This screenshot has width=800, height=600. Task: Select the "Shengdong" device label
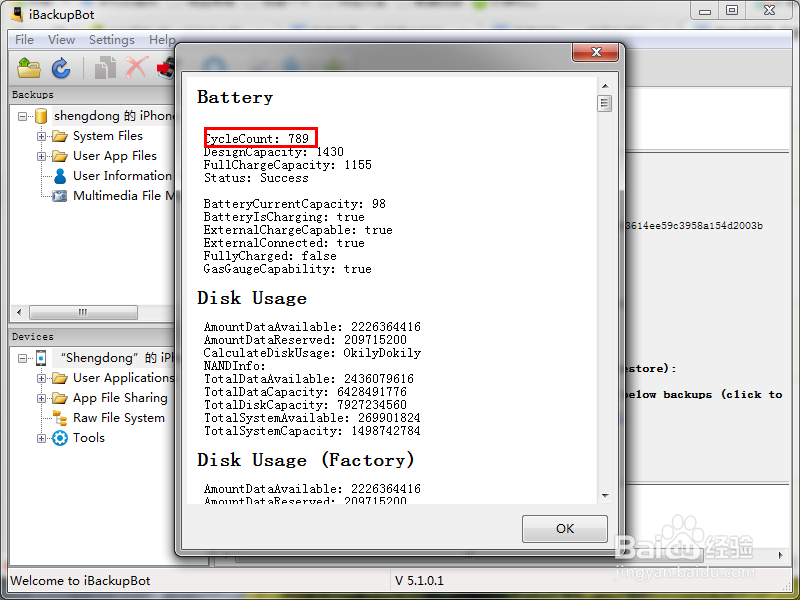tap(116, 358)
